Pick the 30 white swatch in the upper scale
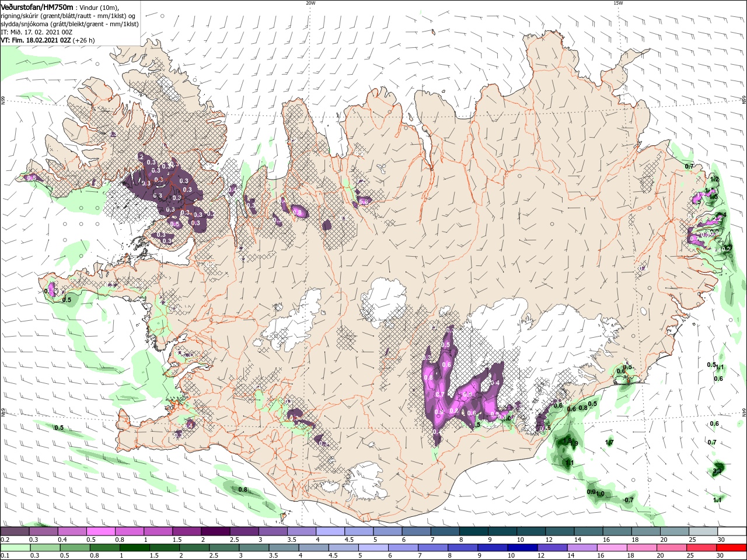The image size is (747, 560). (732, 531)
